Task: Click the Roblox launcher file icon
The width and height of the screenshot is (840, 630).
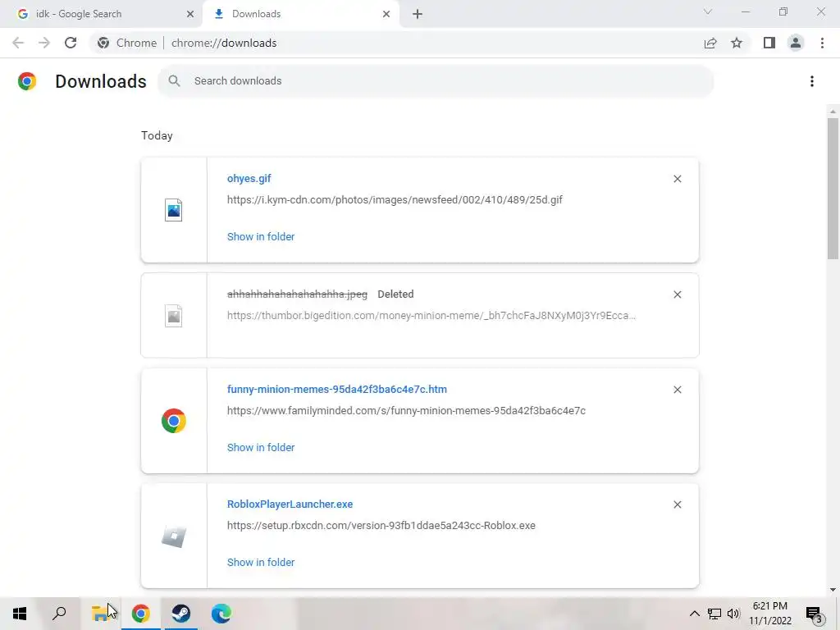Action: (x=174, y=536)
